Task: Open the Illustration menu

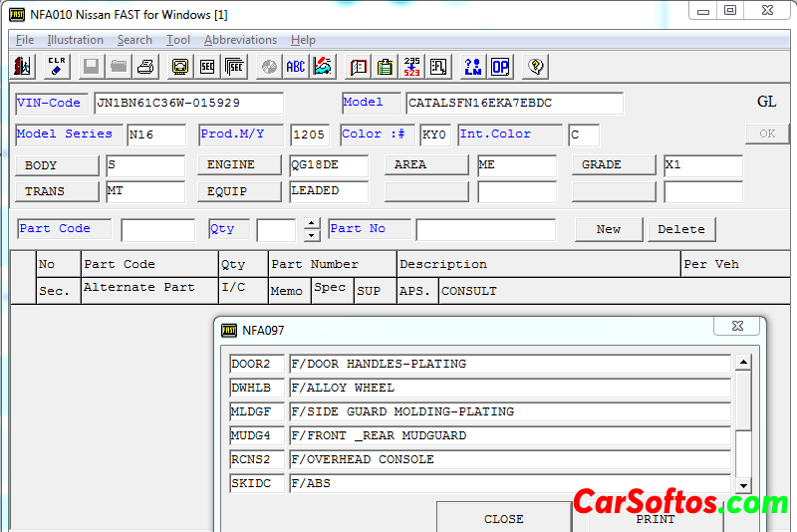Action: [x=75, y=40]
